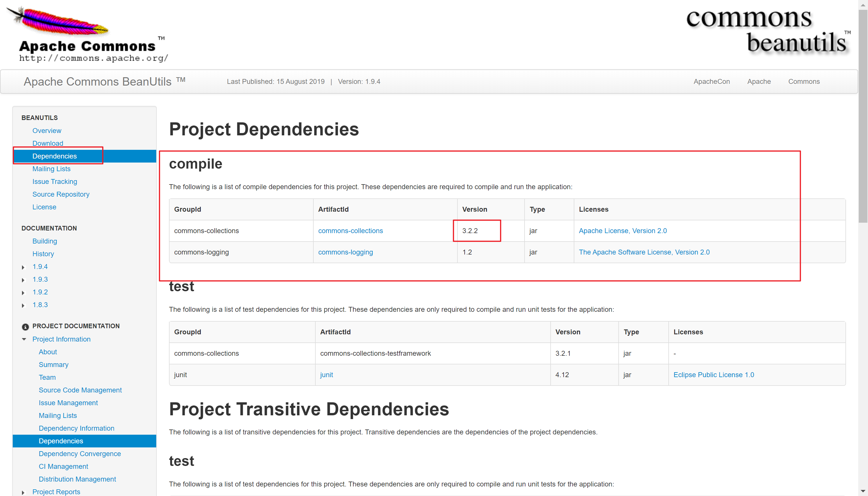Open the Apache menu item
Viewport: 868px width, 496px height.
pos(759,82)
